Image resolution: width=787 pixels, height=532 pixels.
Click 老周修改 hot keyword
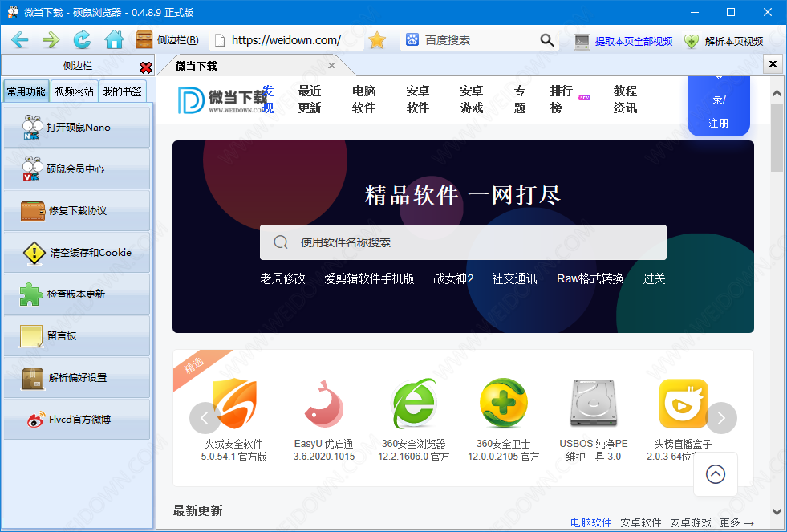pyautogui.click(x=282, y=279)
